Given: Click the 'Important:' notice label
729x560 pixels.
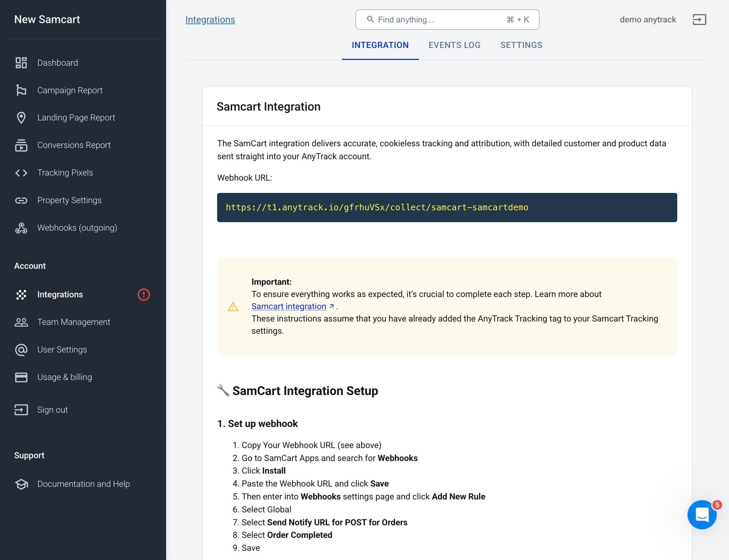Looking at the screenshot, I should 271,282.
